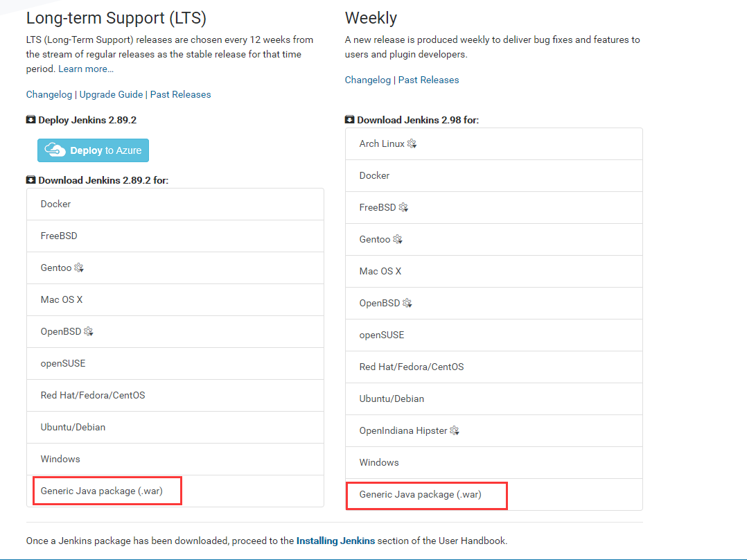Click the gear icon beside LTS Gentoo

click(x=79, y=268)
